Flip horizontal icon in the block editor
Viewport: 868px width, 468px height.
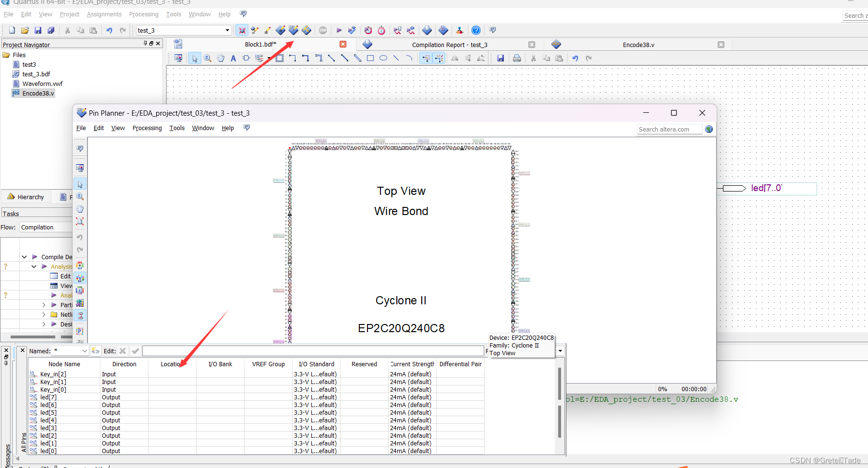[455, 58]
